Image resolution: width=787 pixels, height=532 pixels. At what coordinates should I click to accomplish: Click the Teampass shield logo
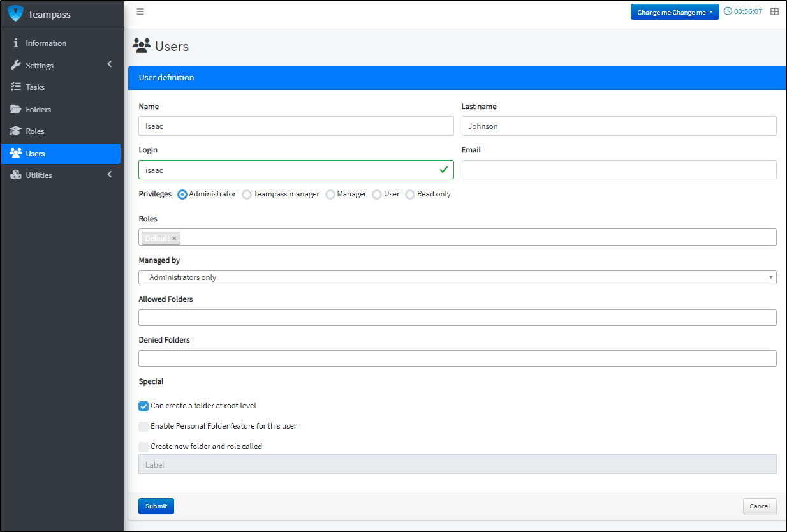[15, 14]
